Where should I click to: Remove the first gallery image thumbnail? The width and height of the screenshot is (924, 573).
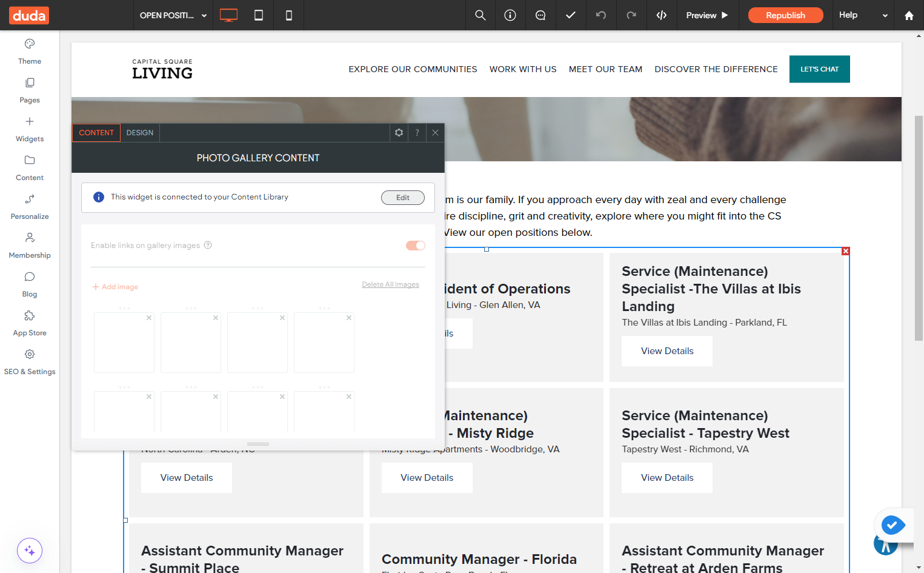[149, 318]
